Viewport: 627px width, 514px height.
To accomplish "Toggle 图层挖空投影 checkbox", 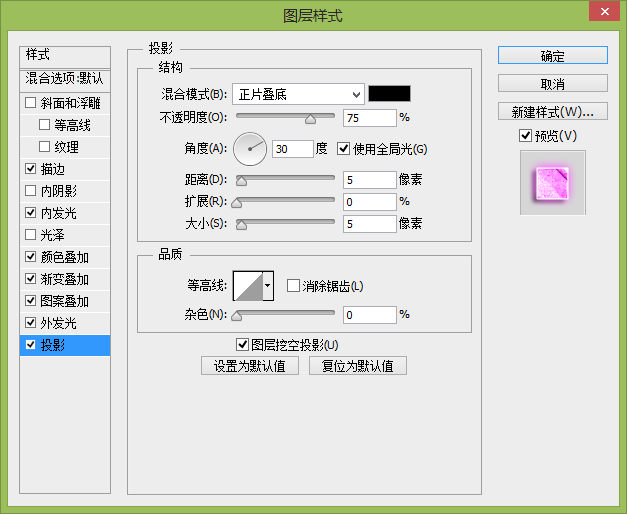I will pyautogui.click(x=242, y=344).
